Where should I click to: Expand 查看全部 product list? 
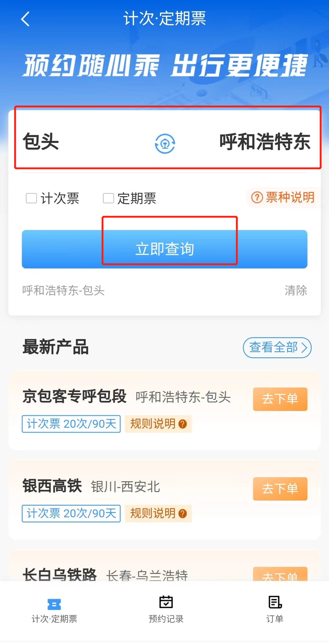pyautogui.click(x=277, y=348)
